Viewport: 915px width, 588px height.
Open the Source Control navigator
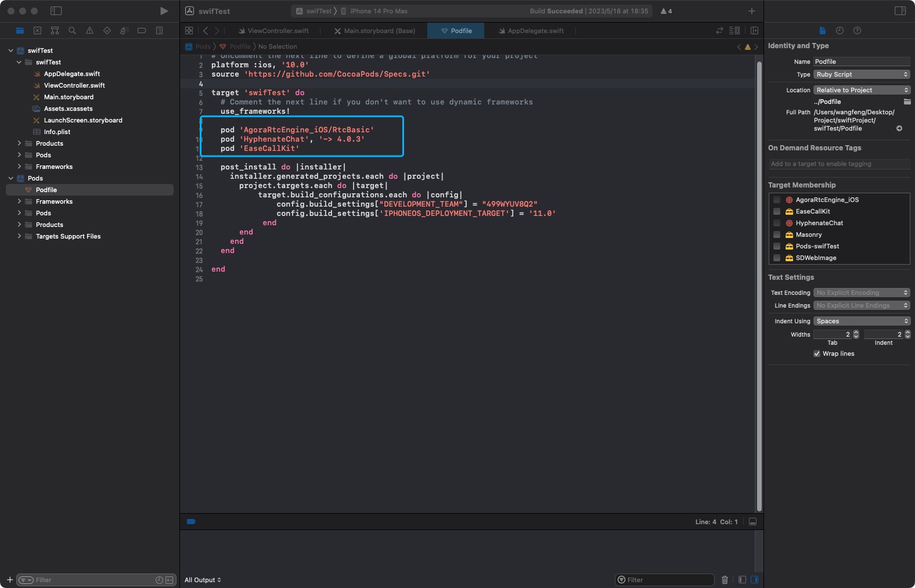click(37, 30)
